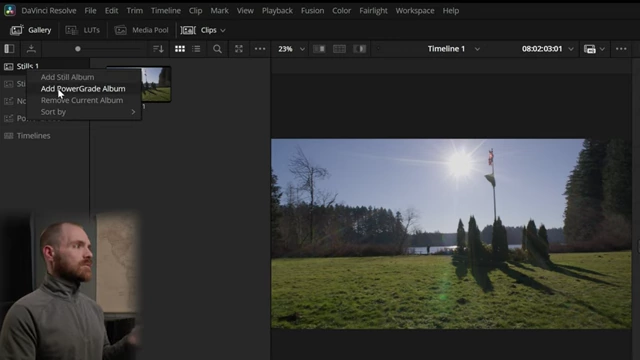Open the Timeline menu
The width and height of the screenshot is (640, 360).
(166, 11)
